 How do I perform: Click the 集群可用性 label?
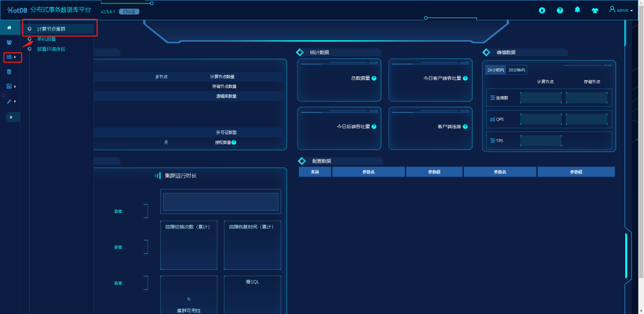[189, 310]
